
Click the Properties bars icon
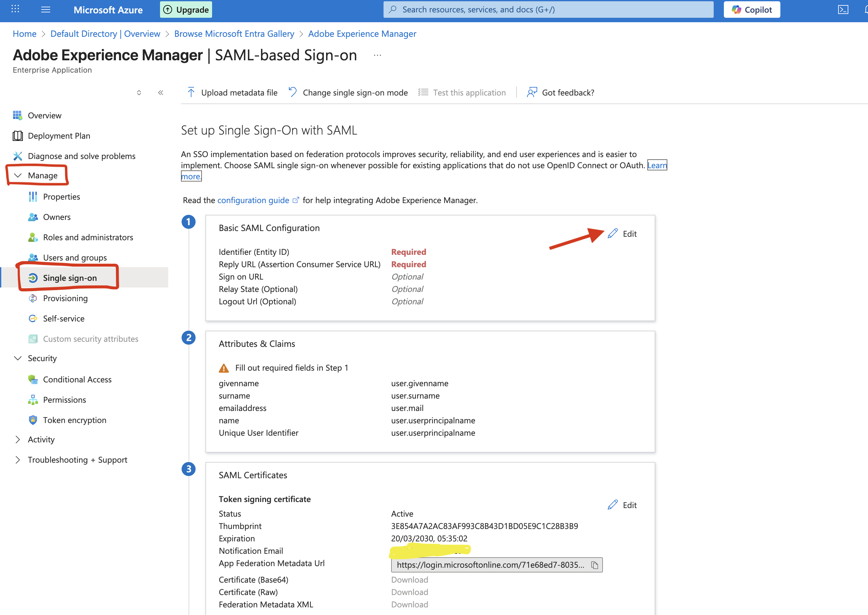click(33, 197)
